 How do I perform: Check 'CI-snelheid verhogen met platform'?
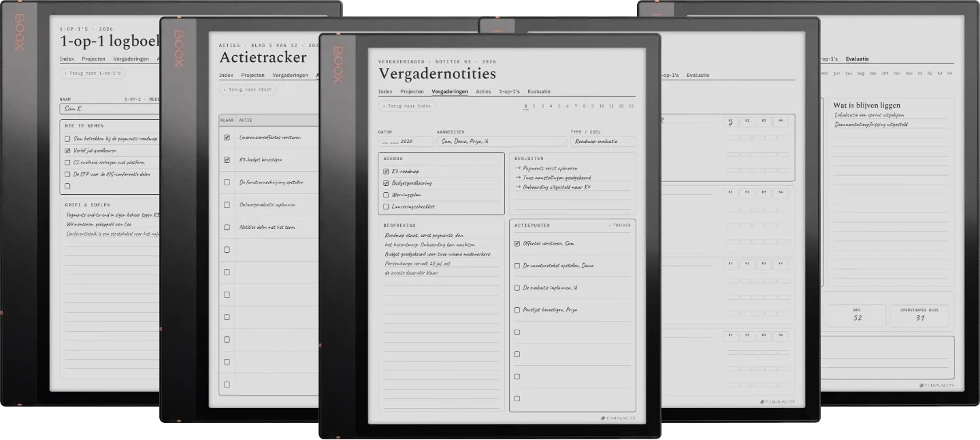[67, 163]
